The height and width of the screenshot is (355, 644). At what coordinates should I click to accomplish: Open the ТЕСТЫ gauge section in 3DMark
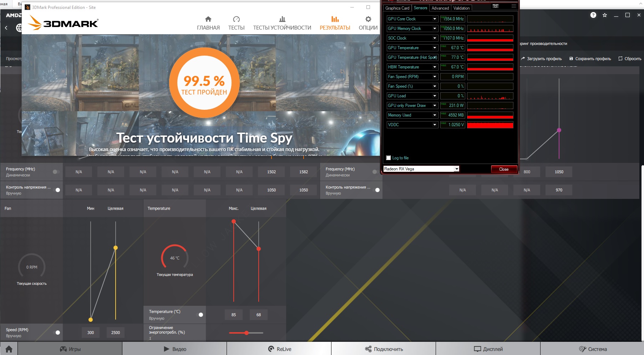[x=236, y=23]
